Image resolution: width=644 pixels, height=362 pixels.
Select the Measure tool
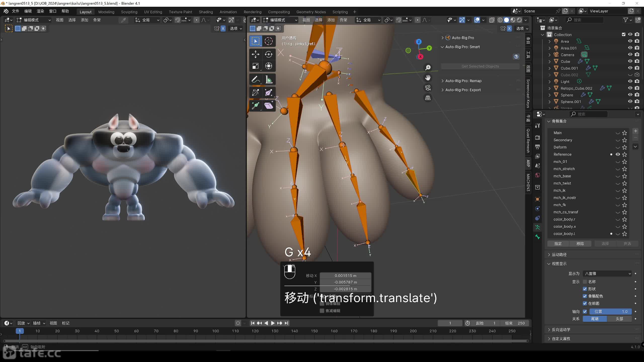click(268, 80)
